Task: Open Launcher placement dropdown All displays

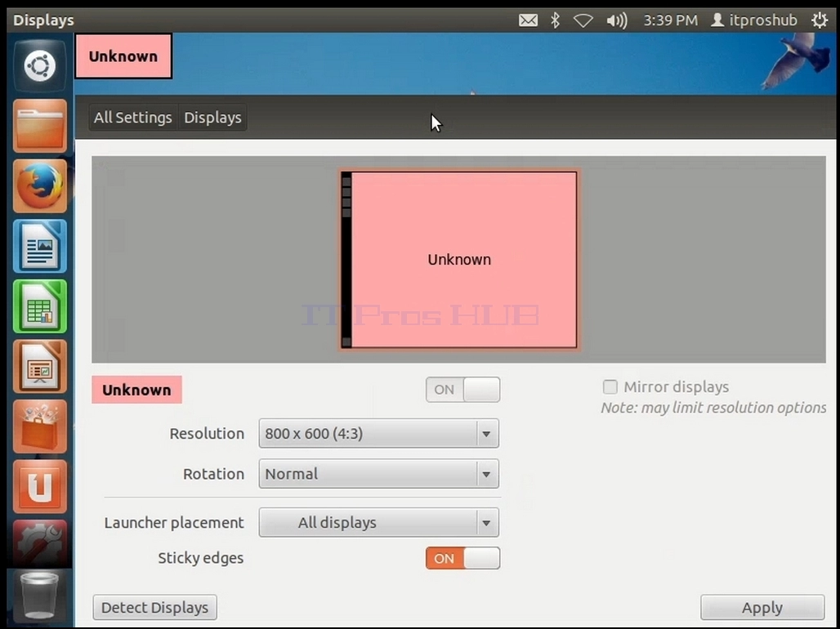Action: tap(379, 522)
